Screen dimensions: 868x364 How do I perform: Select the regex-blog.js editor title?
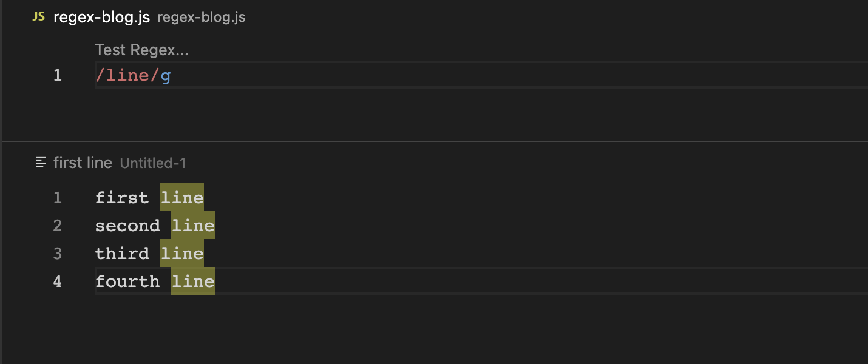pyautogui.click(x=101, y=17)
